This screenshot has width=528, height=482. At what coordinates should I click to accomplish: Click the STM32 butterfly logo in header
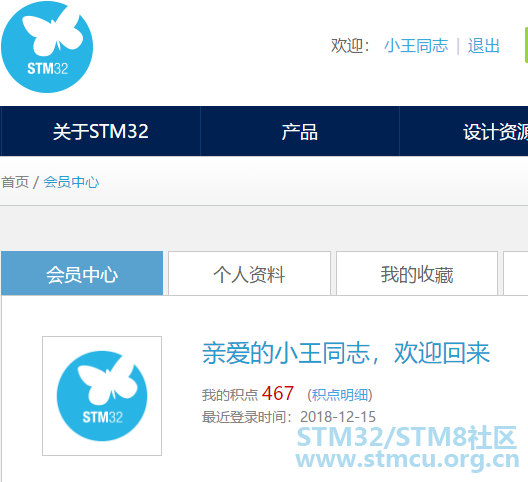[x=47, y=47]
